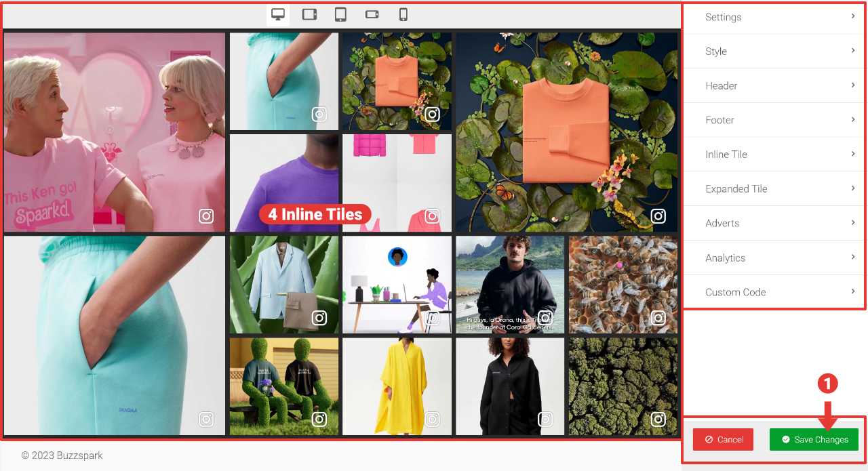Image resolution: width=868 pixels, height=471 pixels.
Task: Open the Header menu entry
Action: (x=773, y=85)
